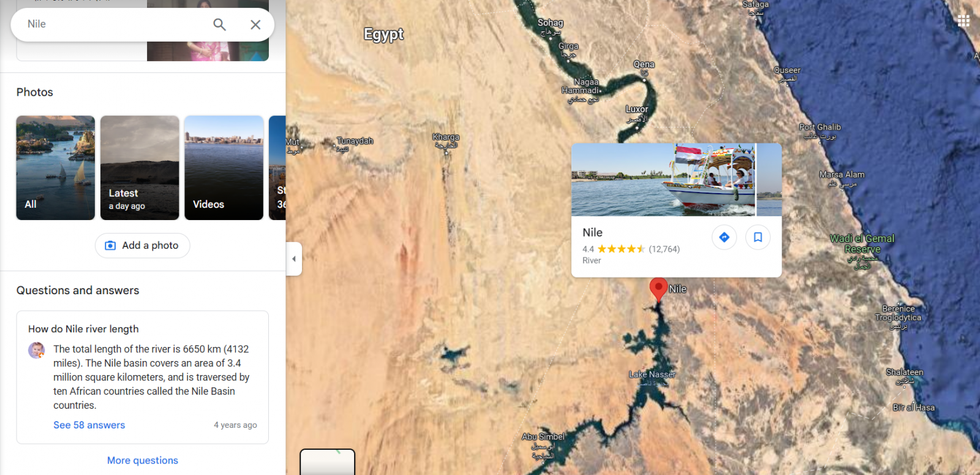Click the camera icon on Add a photo
The width and height of the screenshot is (980, 475).
point(110,246)
